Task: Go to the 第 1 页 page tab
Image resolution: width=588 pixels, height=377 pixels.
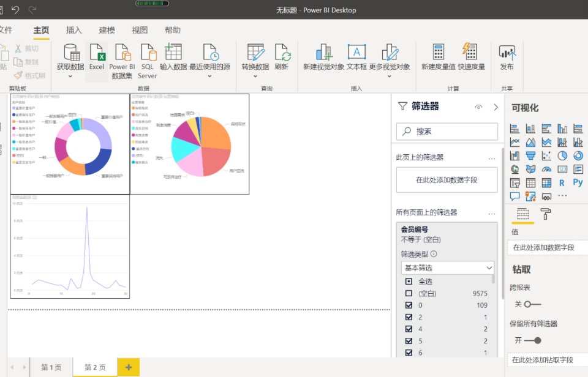Action: pyautogui.click(x=51, y=367)
